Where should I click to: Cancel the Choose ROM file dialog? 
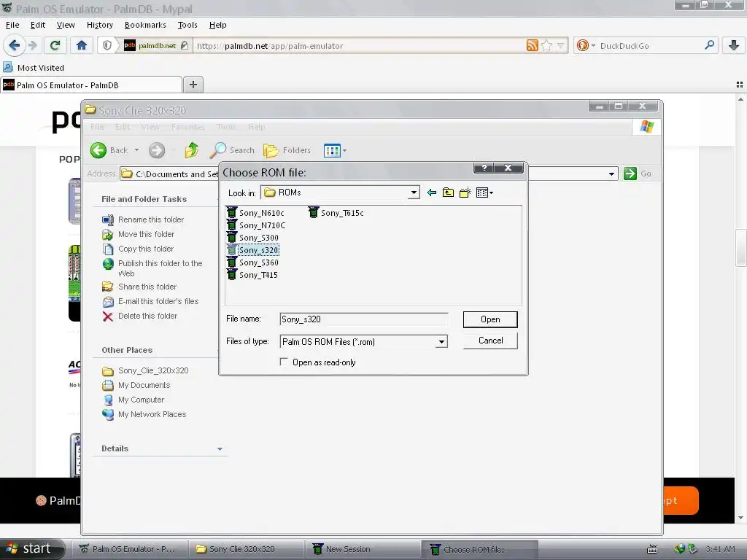coord(490,341)
